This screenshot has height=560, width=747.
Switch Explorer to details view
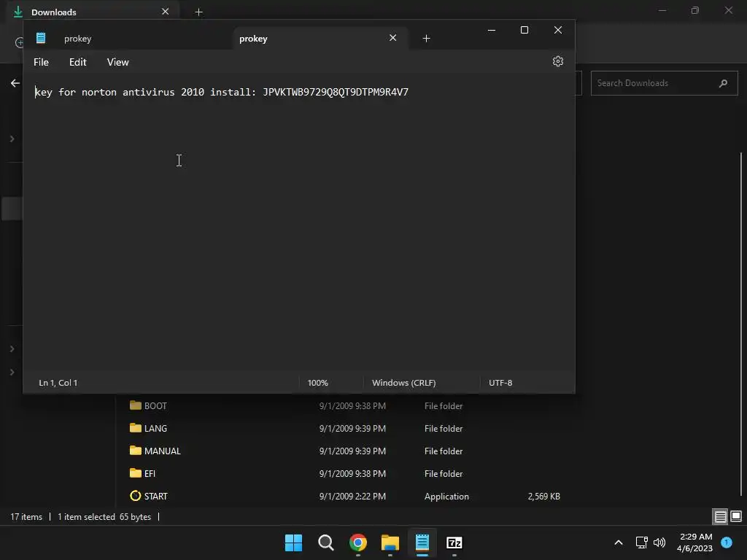click(720, 516)
